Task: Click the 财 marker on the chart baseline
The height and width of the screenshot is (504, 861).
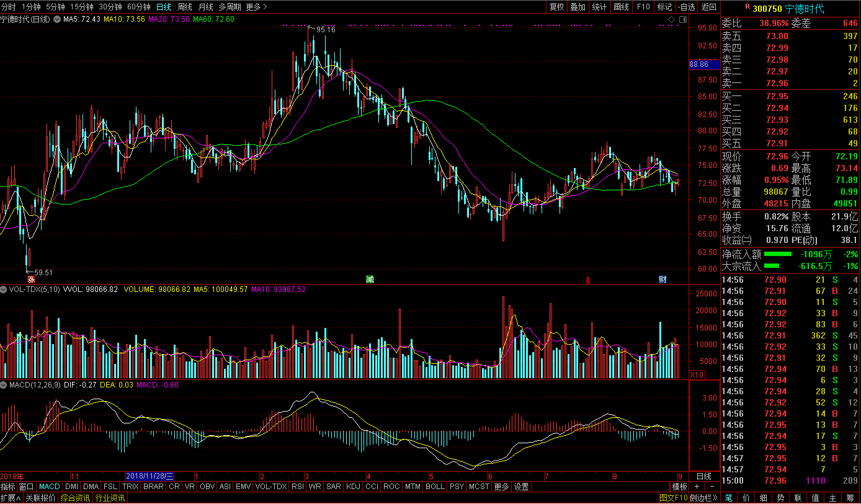Action: [662, 280]
